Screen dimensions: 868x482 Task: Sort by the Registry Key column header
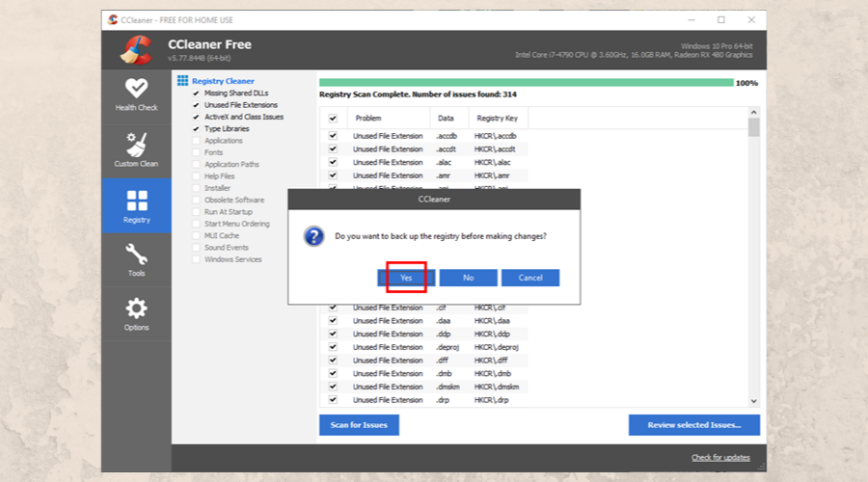(497, 119)
